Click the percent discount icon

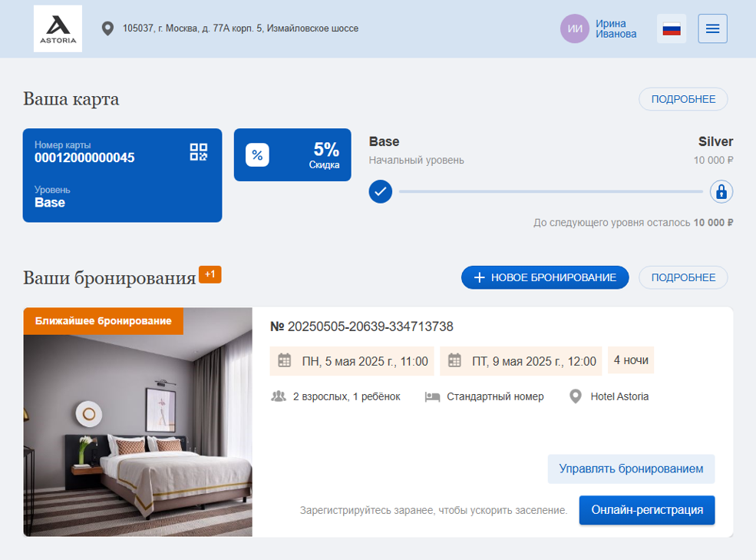257,155
